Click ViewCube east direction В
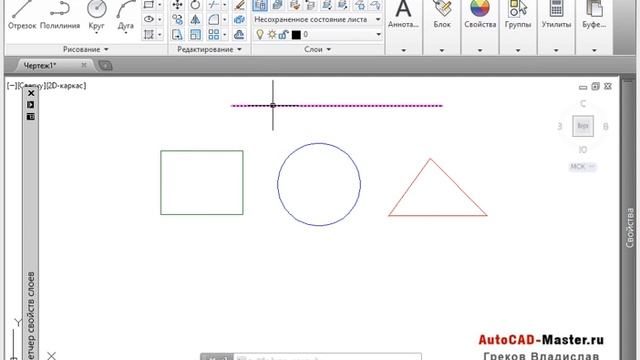 606,127
